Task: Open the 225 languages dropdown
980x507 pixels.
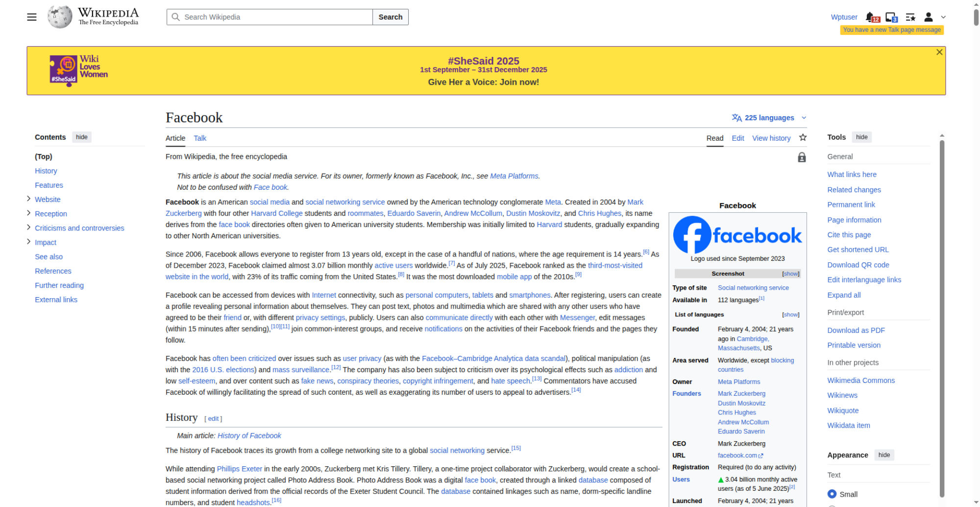Action: [x=769, y=118]
